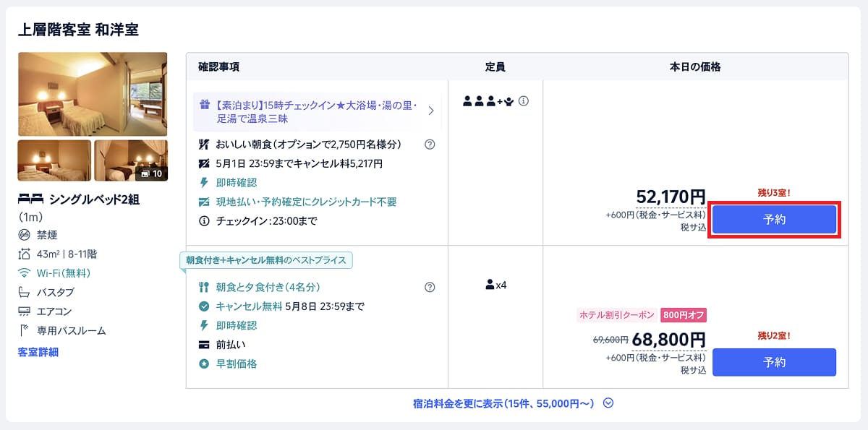The height and width of the screenshot is (430, 868).
Task: Open the bottom-left room thumbnail photo
Action: point(54,160)
